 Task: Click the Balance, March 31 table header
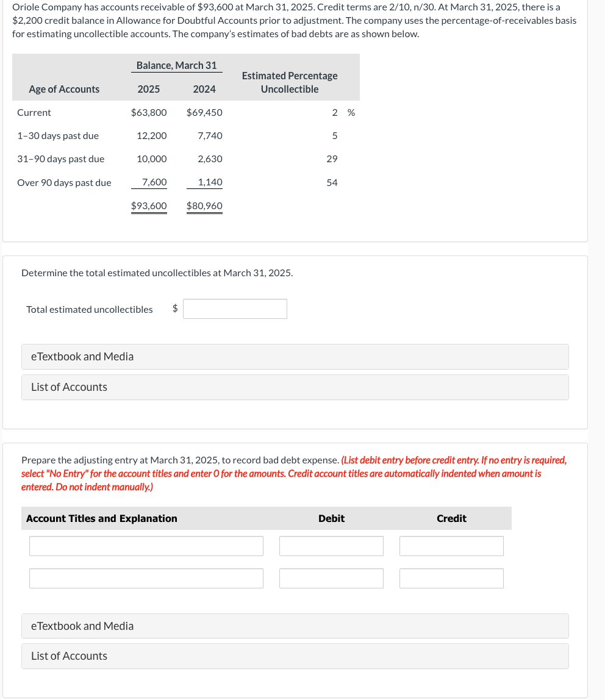176,65
